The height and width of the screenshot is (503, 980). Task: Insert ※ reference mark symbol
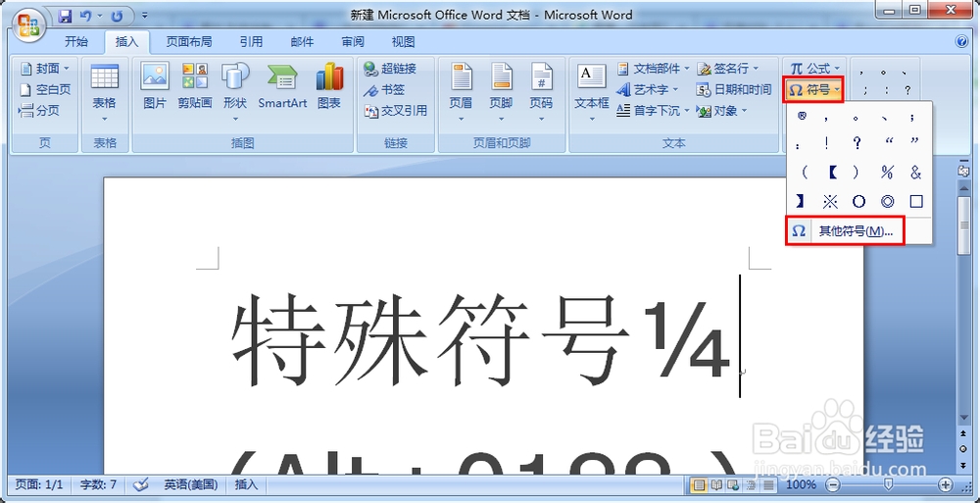tap(830, 201)
